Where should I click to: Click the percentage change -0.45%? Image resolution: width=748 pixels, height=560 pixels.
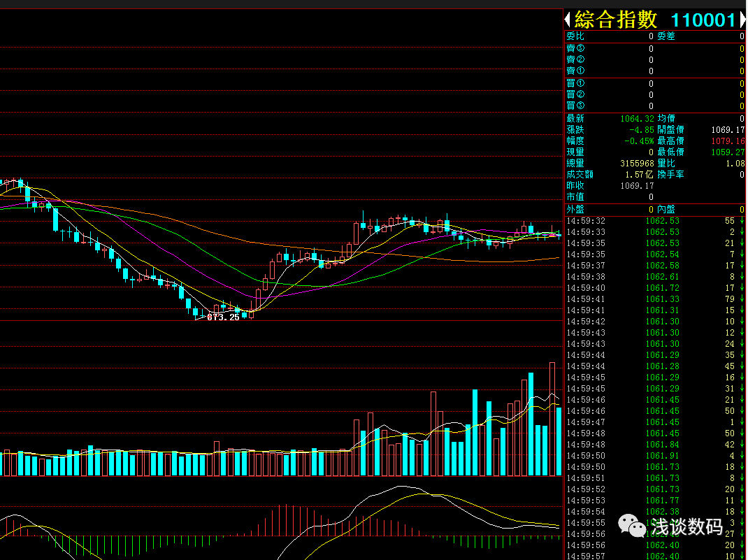[639, 141]
